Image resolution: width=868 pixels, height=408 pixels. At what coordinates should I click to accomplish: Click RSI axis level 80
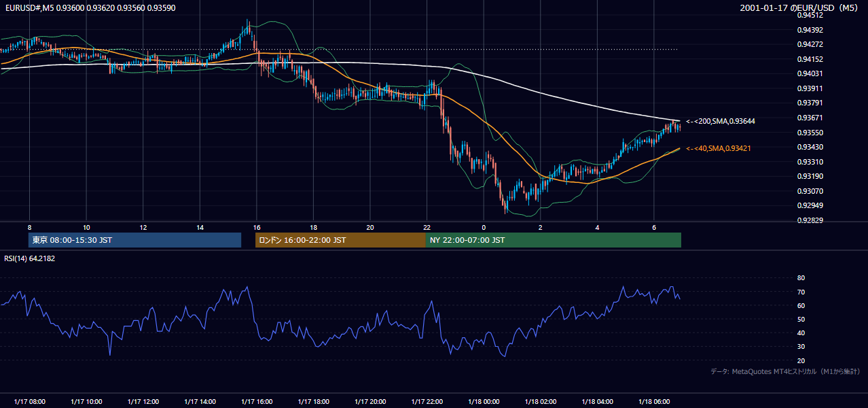pos(801,278)
